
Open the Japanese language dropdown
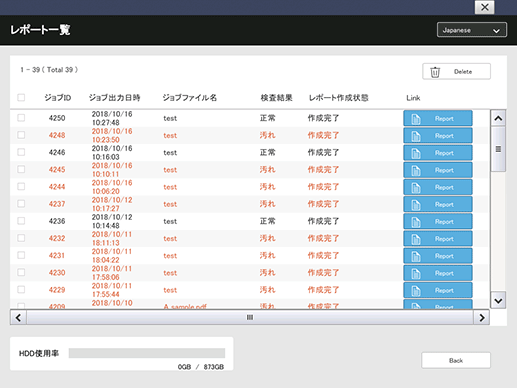coord(472,30)
